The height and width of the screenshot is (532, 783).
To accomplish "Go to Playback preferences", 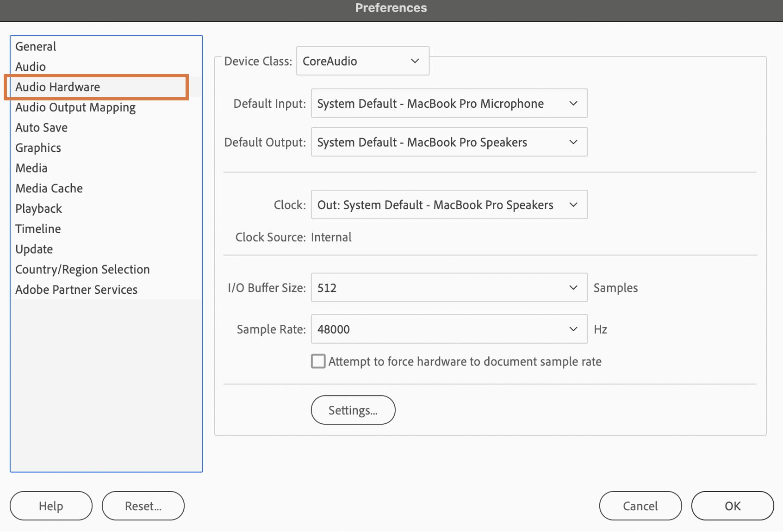I will (x=38, y=209).
